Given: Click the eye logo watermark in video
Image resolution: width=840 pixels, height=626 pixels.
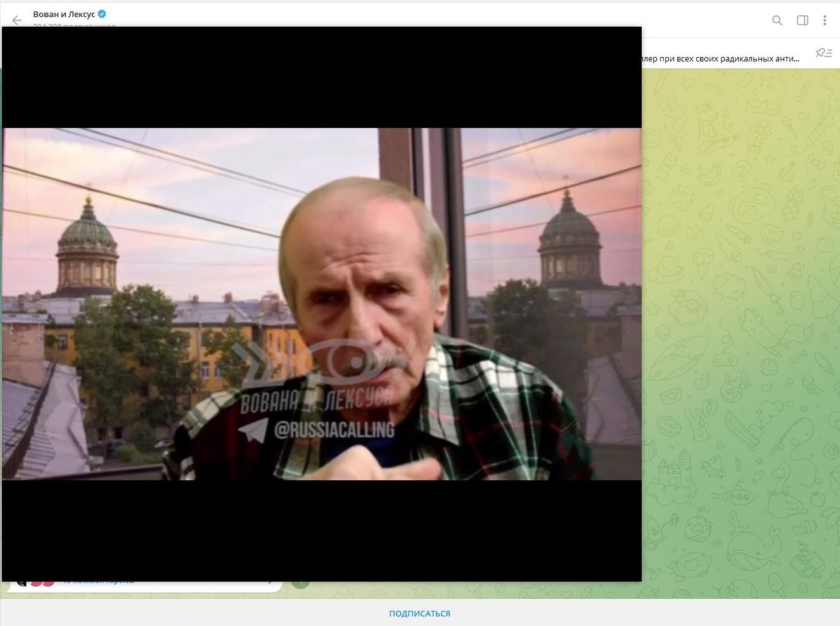Looking at the screenshot, I should (x=355, y=362).
